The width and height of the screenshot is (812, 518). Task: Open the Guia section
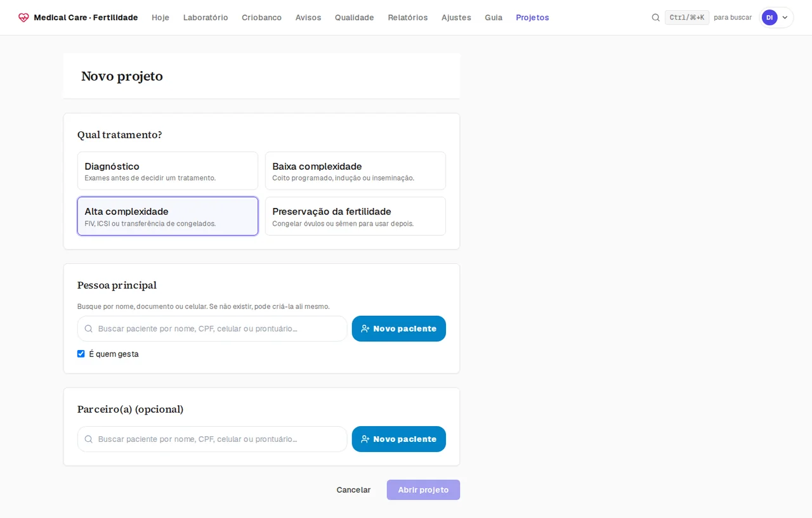click(x=494, y=18)
